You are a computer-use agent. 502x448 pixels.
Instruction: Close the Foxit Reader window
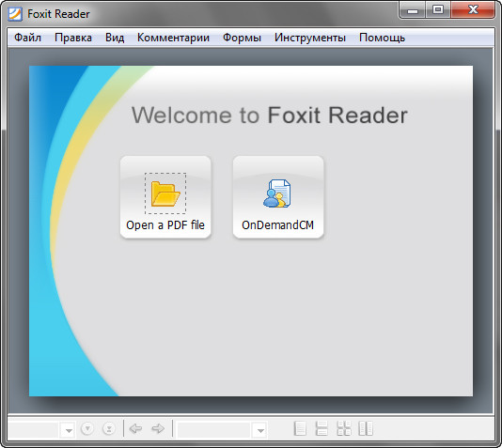click(473, 10)
